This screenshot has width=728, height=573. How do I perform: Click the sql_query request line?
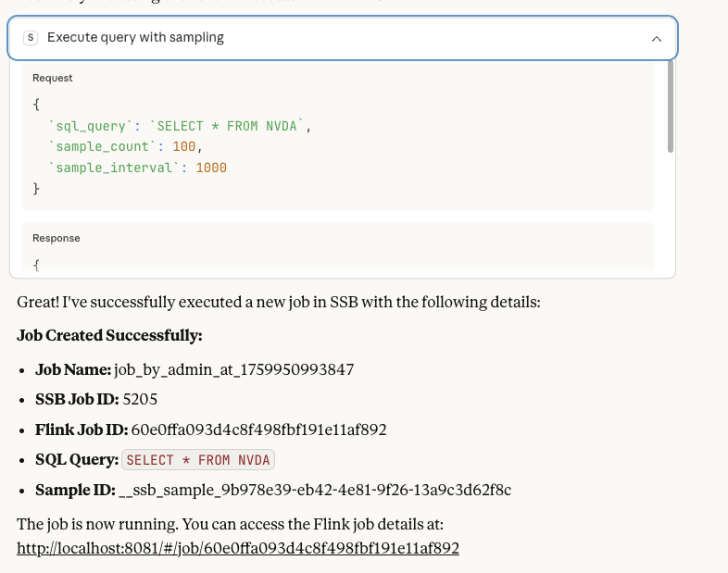pyautogui.click(x=180, y=126)
